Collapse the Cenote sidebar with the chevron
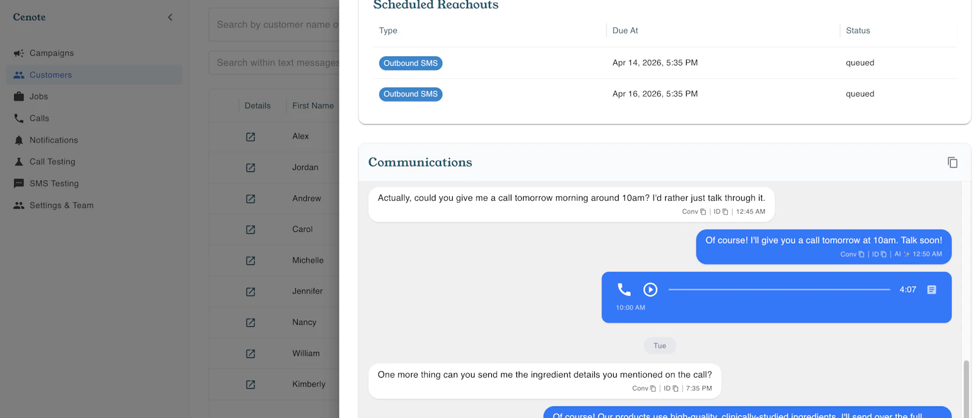This screenshot has width=980, height=418. tap(170, 17)
